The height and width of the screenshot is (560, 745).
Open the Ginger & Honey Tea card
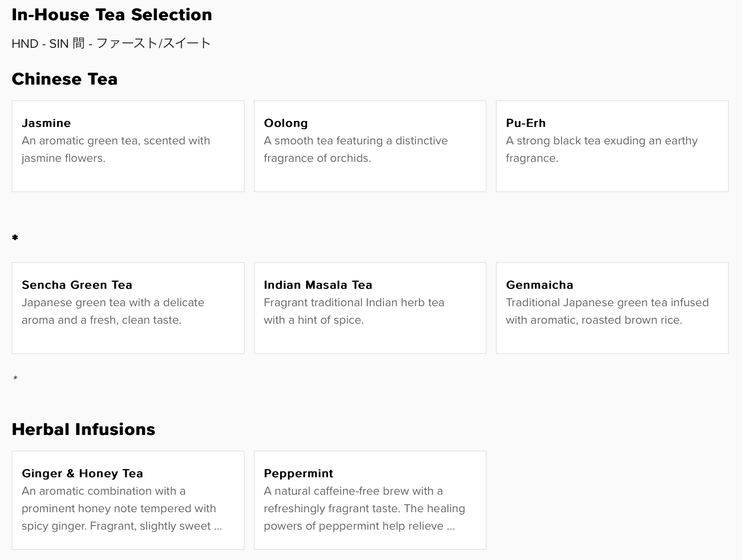(x=128, y=500)
